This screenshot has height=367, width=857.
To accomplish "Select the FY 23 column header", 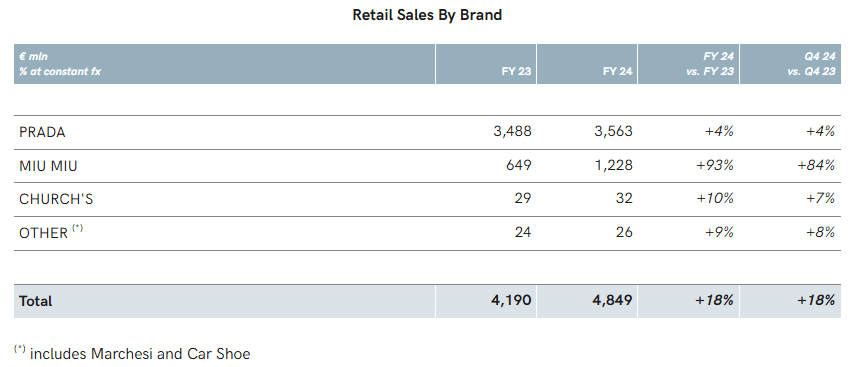I will (x=516, y=71).
